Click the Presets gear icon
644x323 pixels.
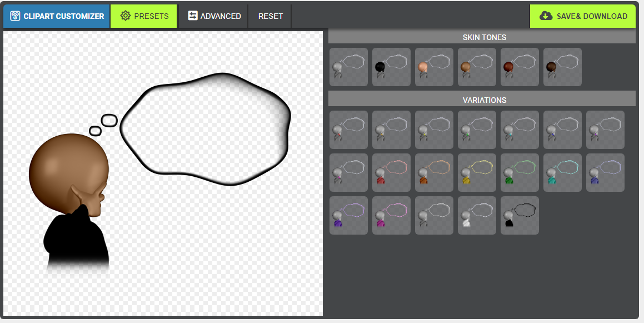tap(126, 16)
